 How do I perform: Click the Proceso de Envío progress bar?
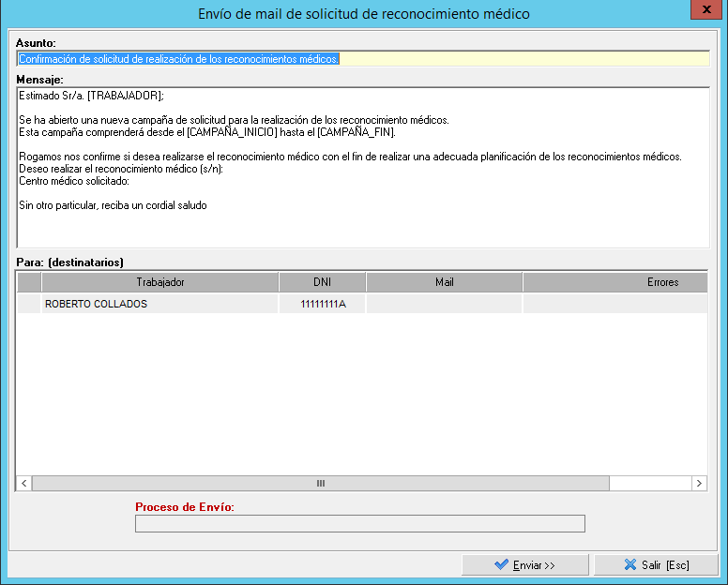(x=360, y=523)
